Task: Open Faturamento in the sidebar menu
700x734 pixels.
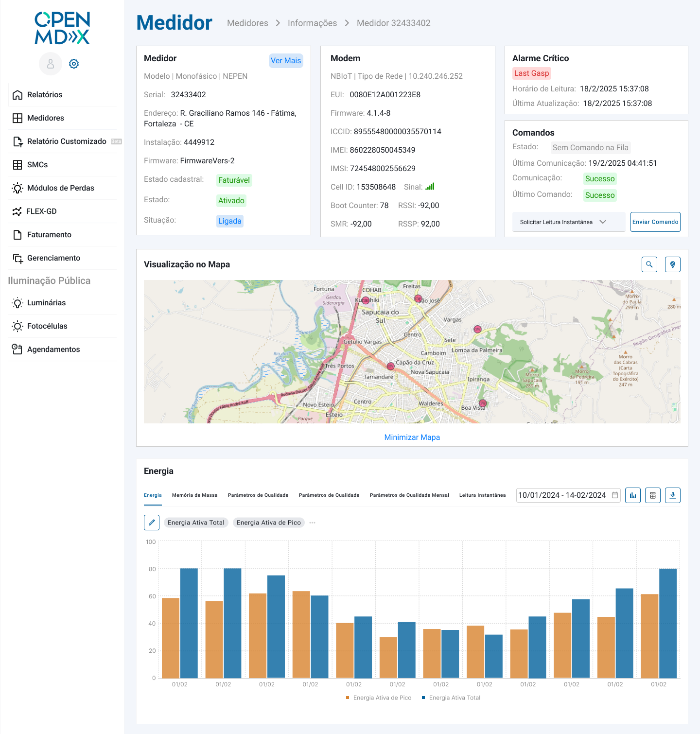Action: pos(49,235)
